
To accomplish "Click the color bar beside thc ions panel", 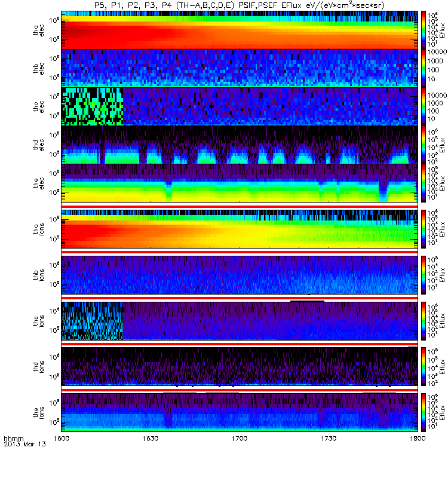I will pos(424,321).
